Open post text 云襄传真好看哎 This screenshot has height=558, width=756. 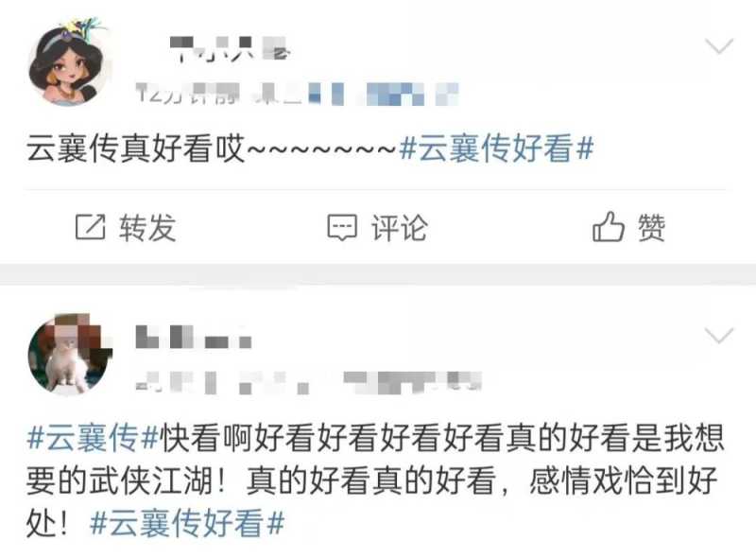[x=136, y=148]
